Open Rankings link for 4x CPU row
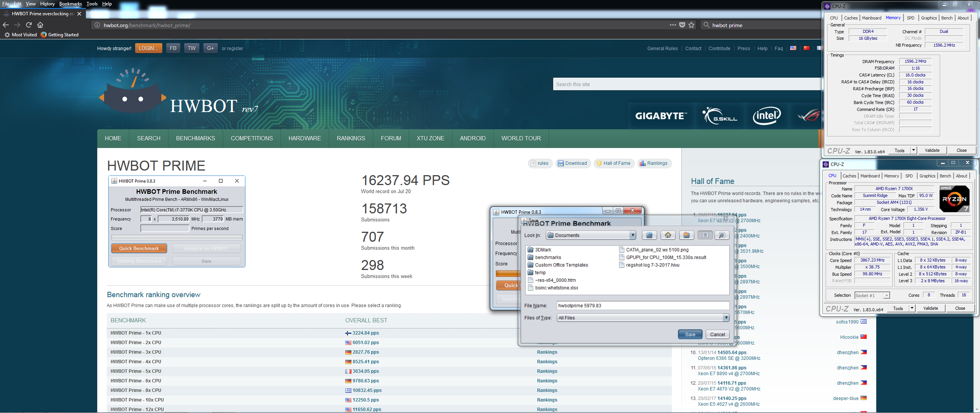This screenshot has width=980, height=413. tap(547, 362)
